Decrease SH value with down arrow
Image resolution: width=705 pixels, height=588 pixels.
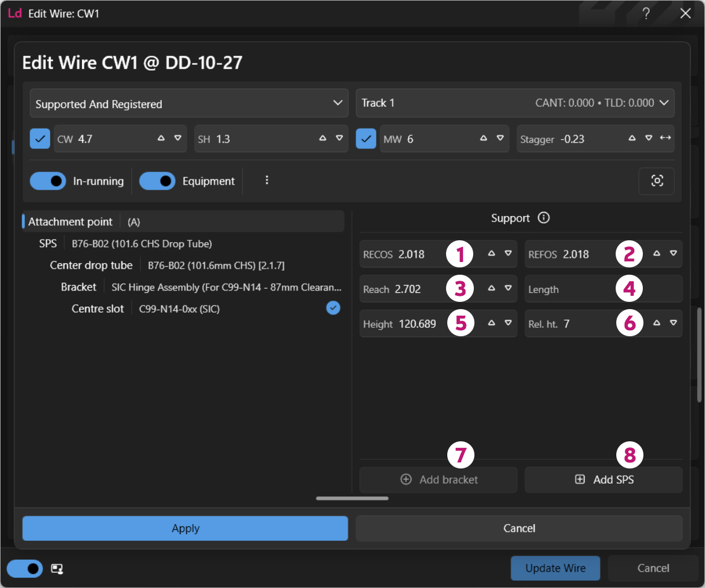coord(339,138)
